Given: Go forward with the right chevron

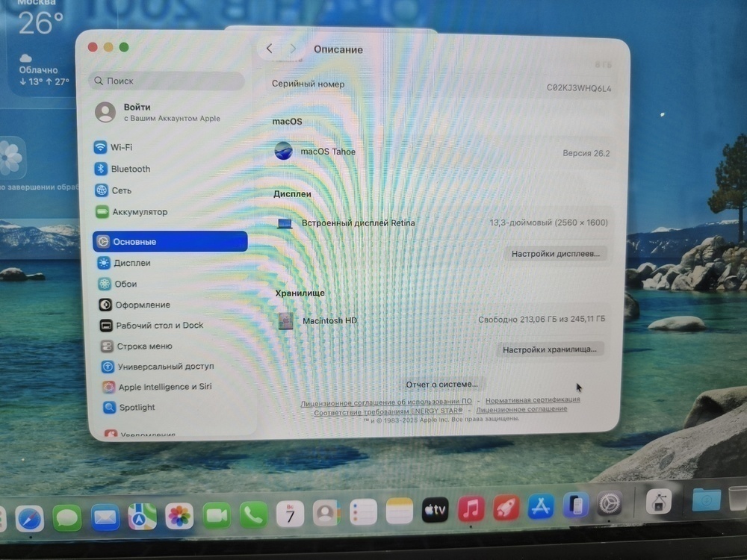Looking at the screenshot, I should pyautogui.click(x=293, y=49).
